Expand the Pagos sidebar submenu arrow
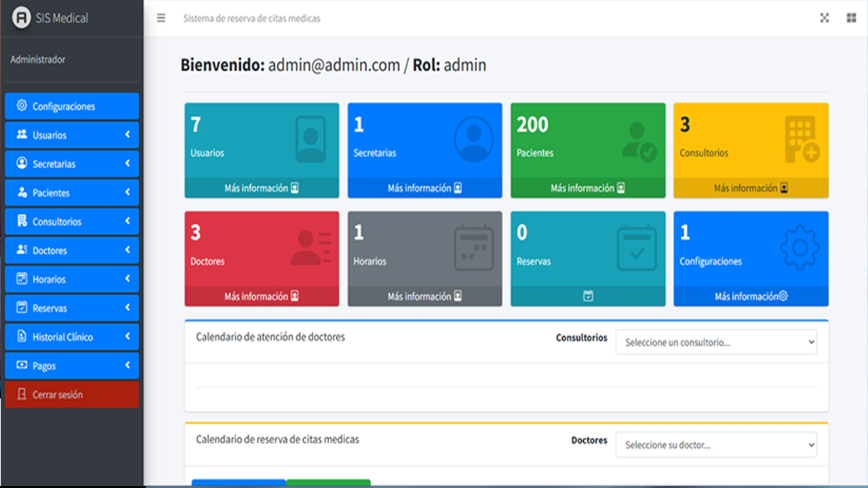 point(127,366)
